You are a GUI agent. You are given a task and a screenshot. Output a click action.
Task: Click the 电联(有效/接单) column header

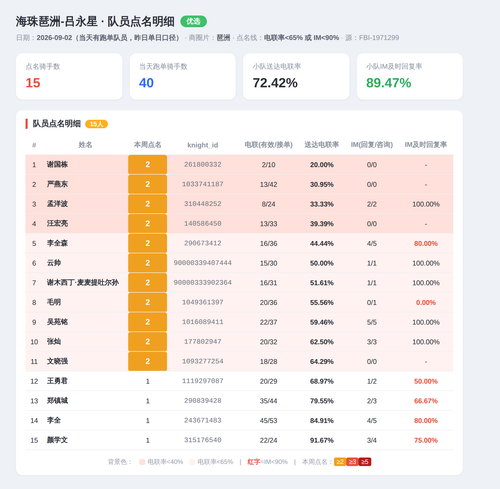tap(268, 145)
